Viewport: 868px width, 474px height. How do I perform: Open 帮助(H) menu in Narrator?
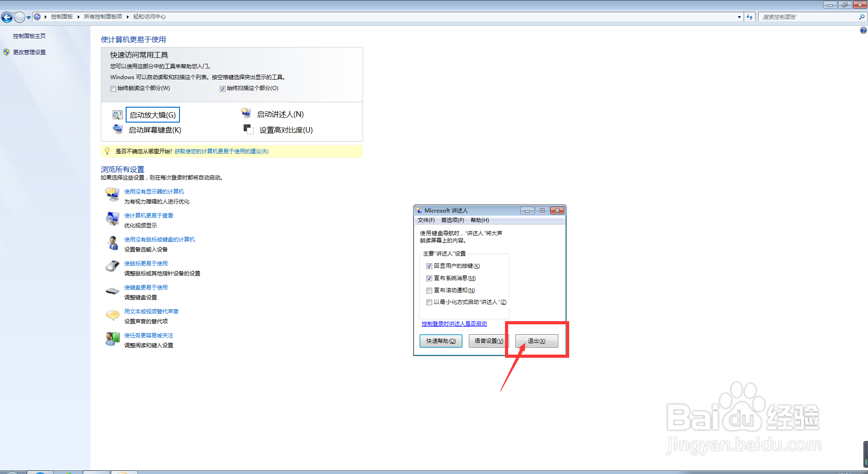(x=480, y=220)
